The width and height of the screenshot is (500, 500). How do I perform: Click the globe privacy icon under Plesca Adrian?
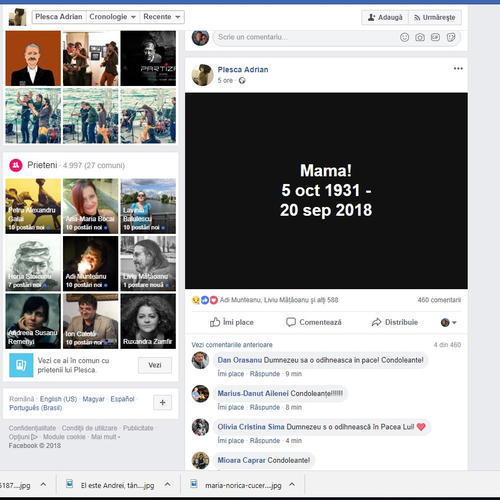coord(242,80)
